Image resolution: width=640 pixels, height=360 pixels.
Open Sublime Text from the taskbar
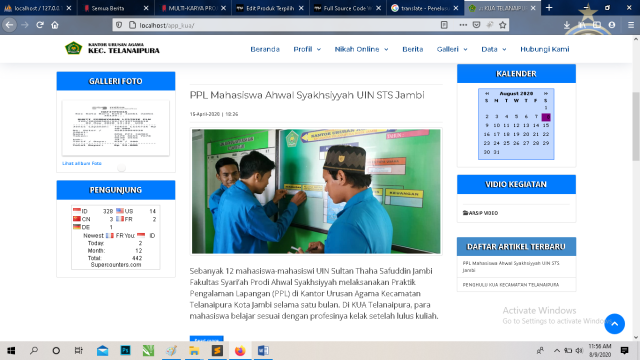tap(217, 351)
